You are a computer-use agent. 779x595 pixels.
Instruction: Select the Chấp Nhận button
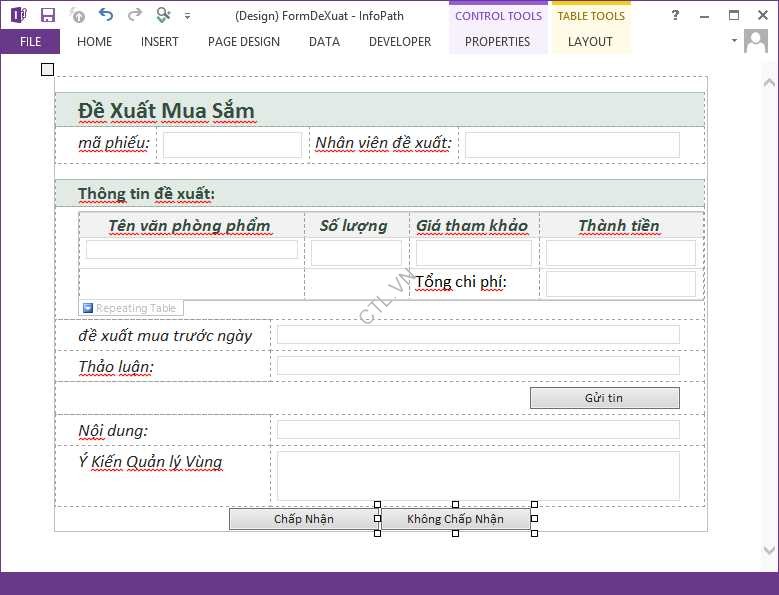[303, 519]
